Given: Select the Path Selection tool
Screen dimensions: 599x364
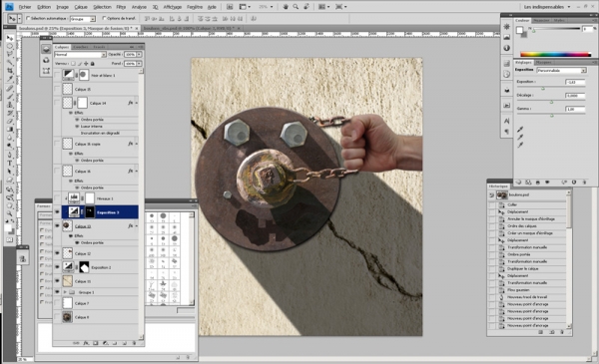Looking at the screenshot, I should [x=10, y=172].
